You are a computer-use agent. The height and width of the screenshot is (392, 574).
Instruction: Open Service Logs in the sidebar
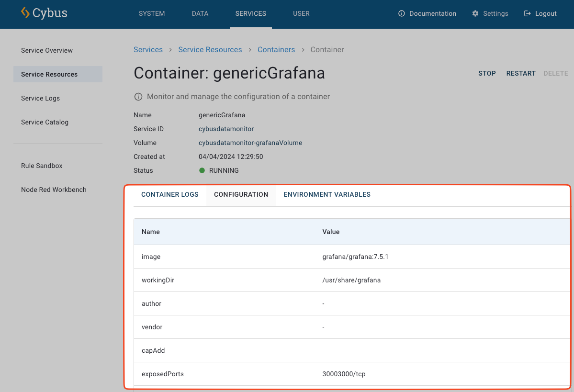point(41,98)
